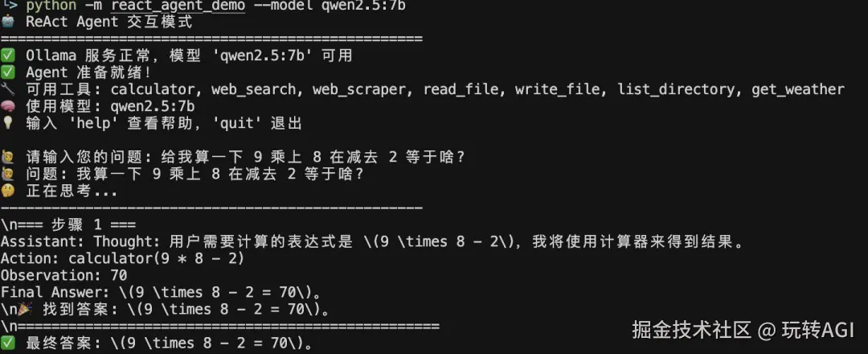This screenshot has height=354, width=868.
Task: Click the react_agent_demo module name in command
Action: click(x=178, y=6)
